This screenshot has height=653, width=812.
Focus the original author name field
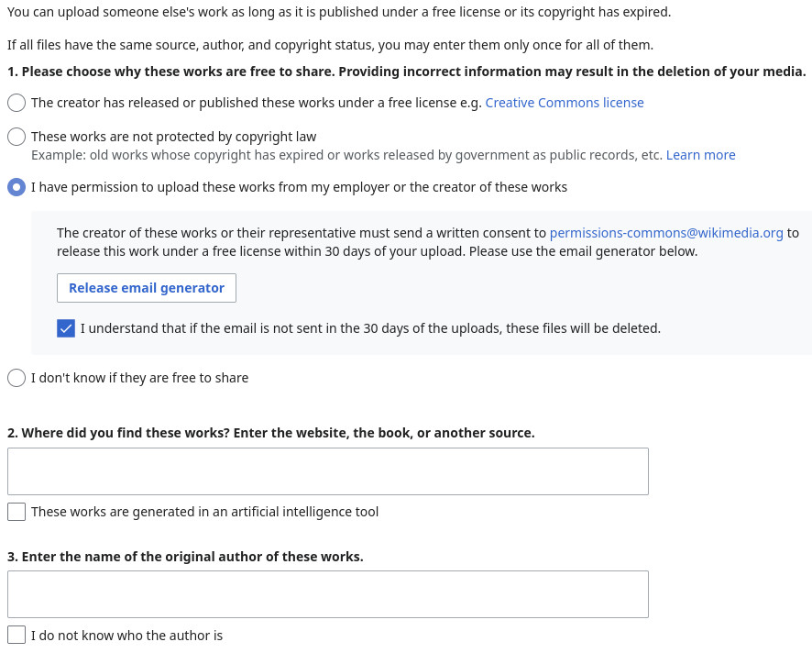[328, 594]
